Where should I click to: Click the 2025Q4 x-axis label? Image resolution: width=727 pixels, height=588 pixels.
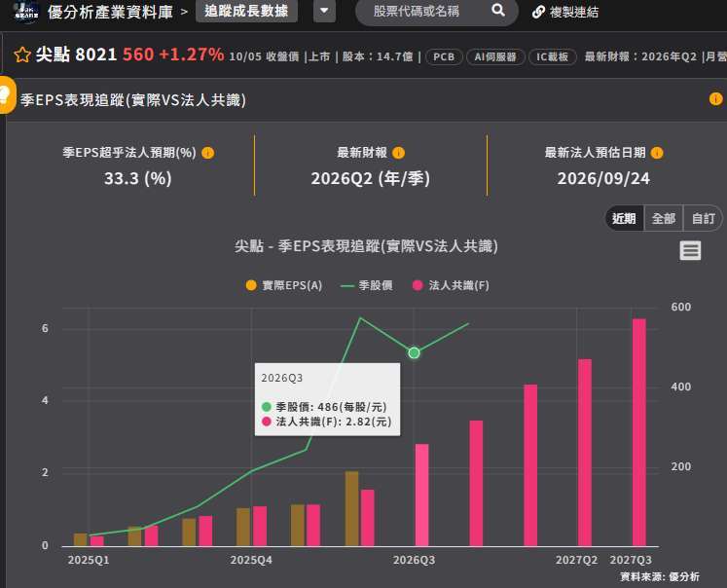pyautogui.click(x=251, y=560)
